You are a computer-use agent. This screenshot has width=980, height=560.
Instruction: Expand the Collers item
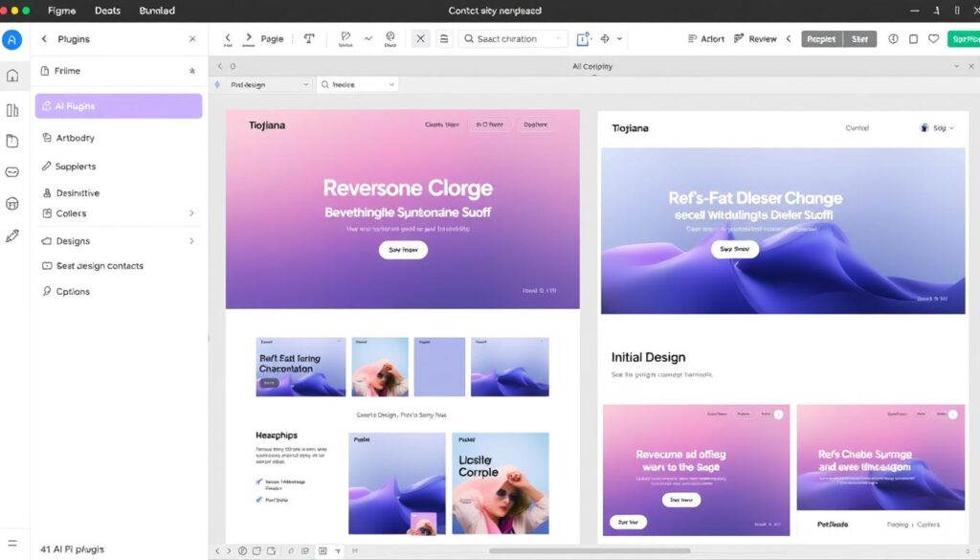coord(191,213)
